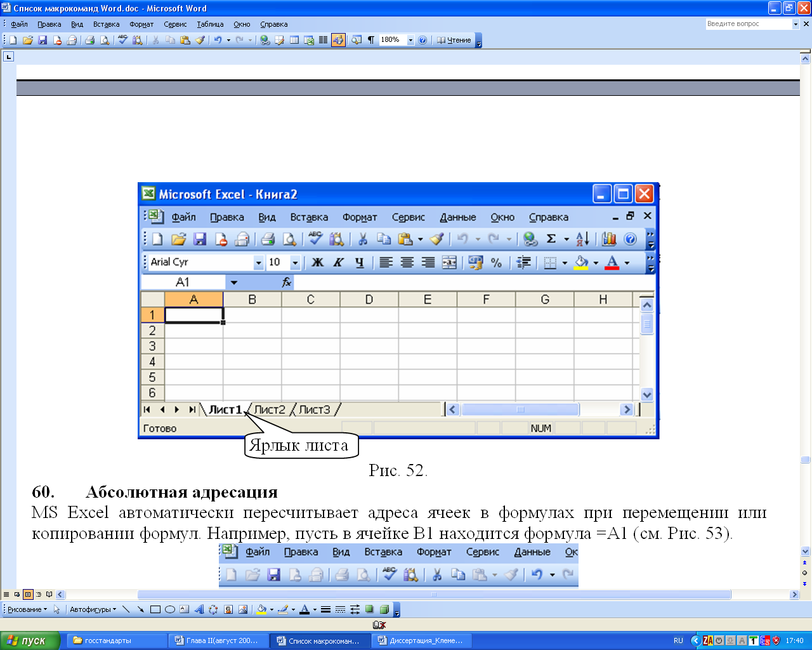Apply 3-D Style from Drawing toolbar
The width and height of the screenshot is (812, 650).
point(384,609)
